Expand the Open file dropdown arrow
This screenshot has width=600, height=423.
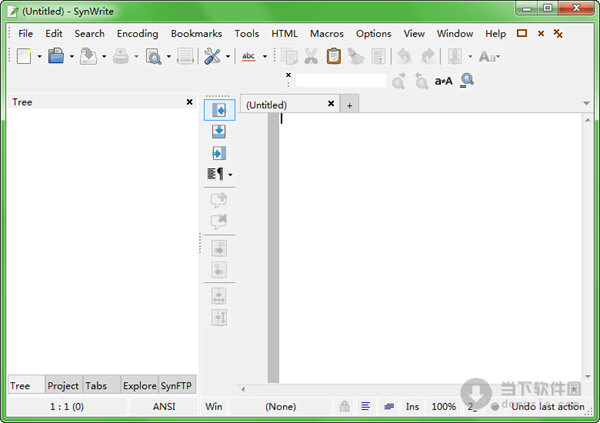click(72, 57)
